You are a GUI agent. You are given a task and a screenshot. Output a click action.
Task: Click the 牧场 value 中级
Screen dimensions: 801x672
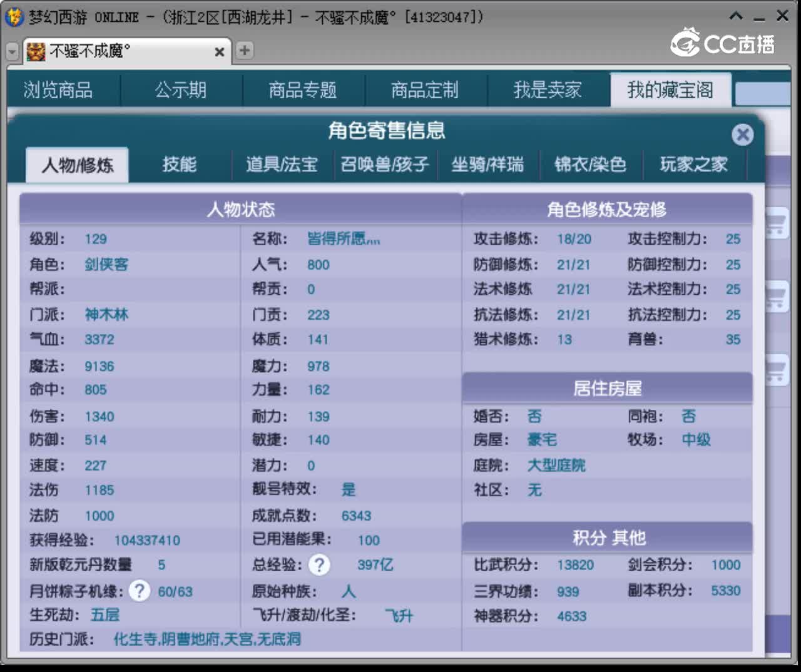coord(696,440)
